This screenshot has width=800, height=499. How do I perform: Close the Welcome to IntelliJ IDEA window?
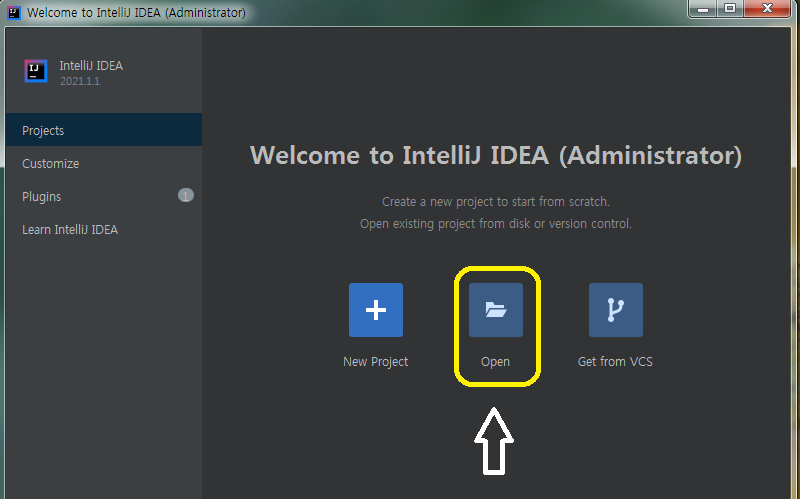(767, 9)
